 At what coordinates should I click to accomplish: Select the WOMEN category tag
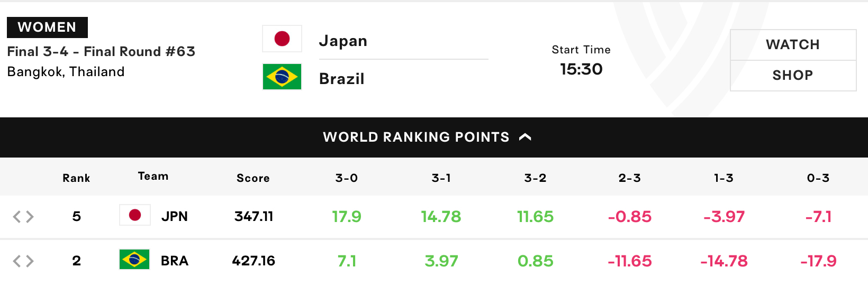pos(47,27)
